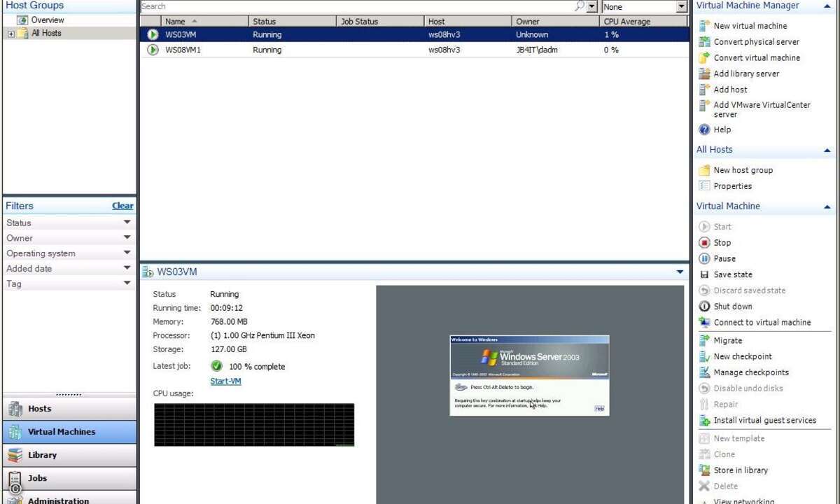
Task: Collapse the All Hosts actions section
Action: click(827, 150)
